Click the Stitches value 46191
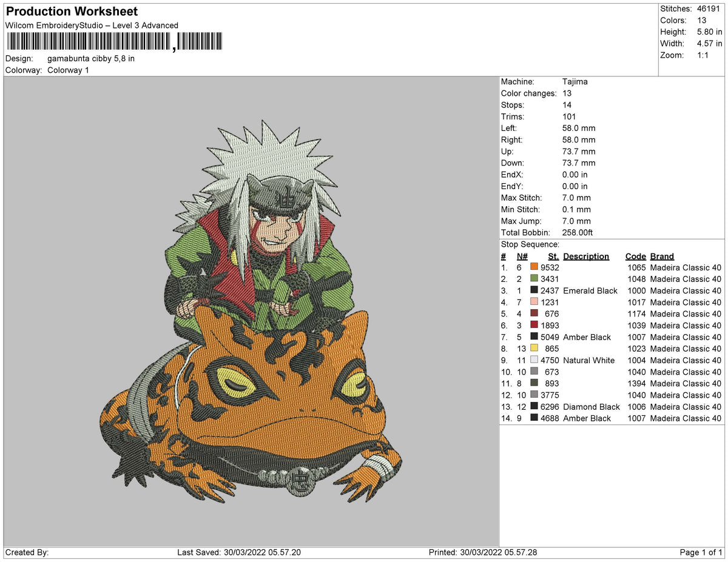728x562 pixels. click(x=709, y=9)
